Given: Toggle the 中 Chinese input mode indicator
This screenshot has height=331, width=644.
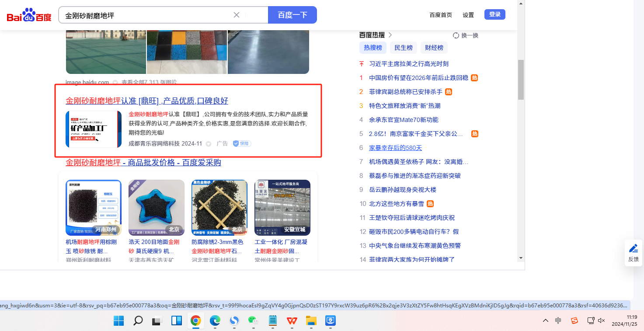Looking at the screenshot, I should [558, 321].
